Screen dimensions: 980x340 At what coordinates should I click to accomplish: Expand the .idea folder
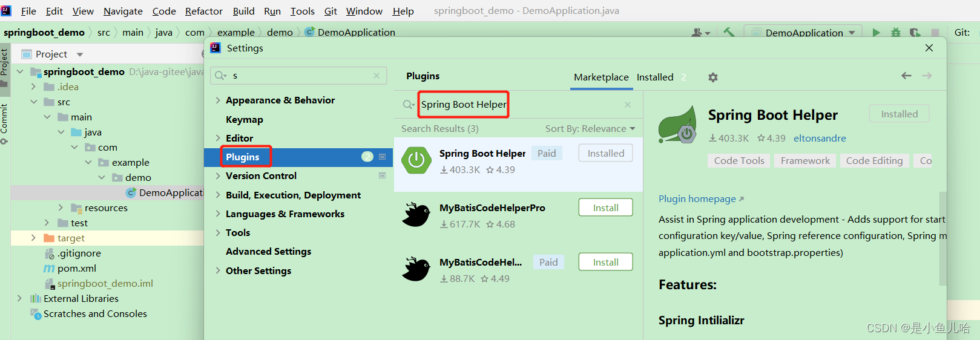point(34,87)
